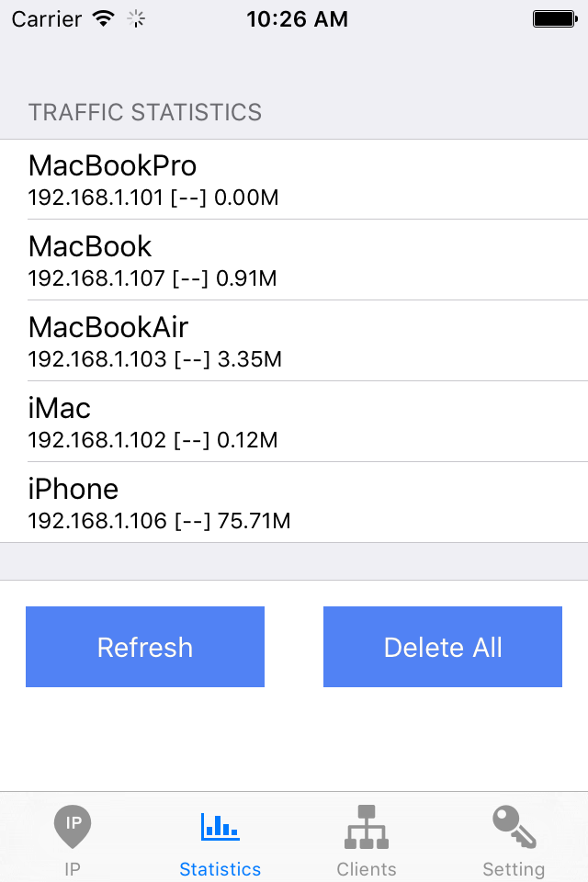Screen dimensions: 588x882
Task: Tap the 192.168.1.107 [--] 0.91M line
Action: (153, 278)
